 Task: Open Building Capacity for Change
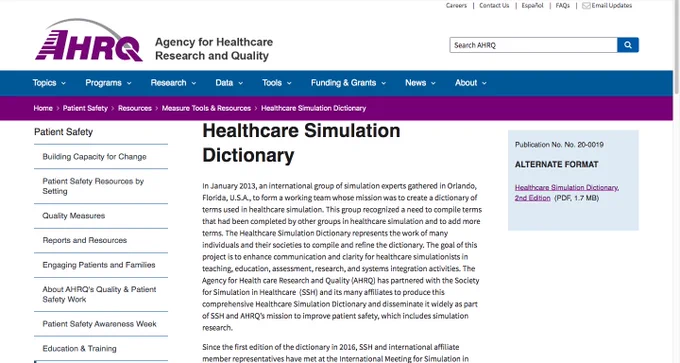pos(95,157)
